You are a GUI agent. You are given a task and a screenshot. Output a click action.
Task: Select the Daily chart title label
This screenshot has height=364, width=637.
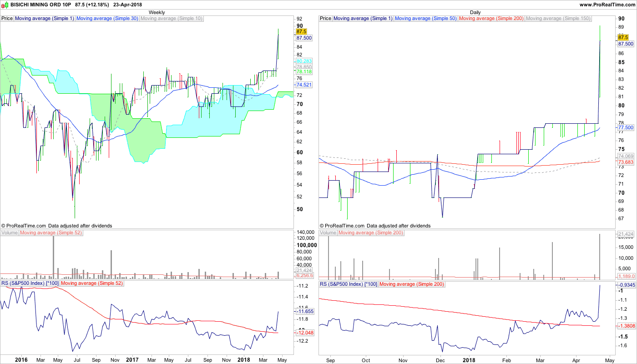(x=475, y=12)
